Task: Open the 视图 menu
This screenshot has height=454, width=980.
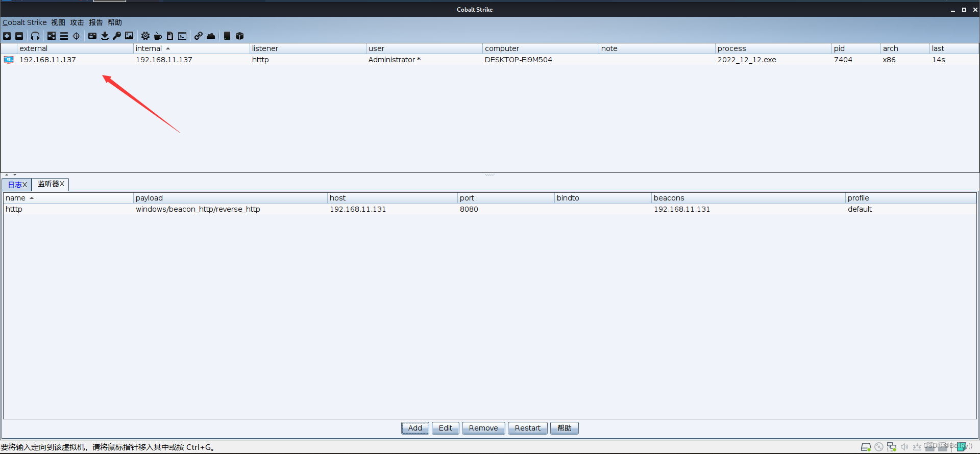Action: tap(58, 22)
